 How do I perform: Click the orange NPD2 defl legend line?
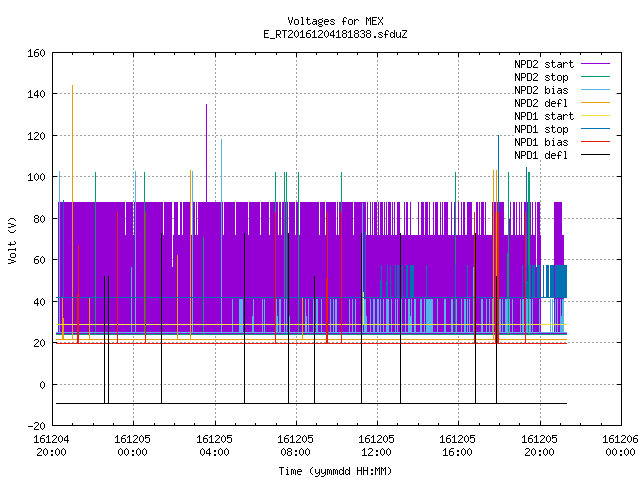[x=596, y=102]
